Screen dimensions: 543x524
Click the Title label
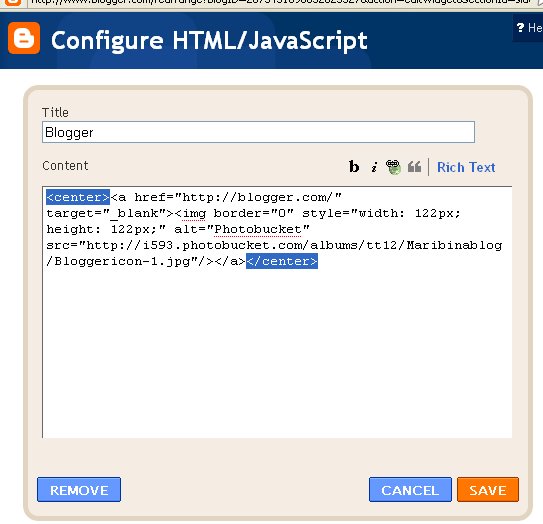(x=55, y=113)
